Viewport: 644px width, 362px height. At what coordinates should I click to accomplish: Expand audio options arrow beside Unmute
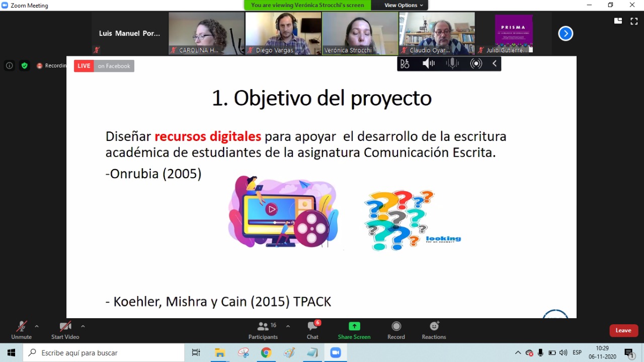tap(37, 326)
